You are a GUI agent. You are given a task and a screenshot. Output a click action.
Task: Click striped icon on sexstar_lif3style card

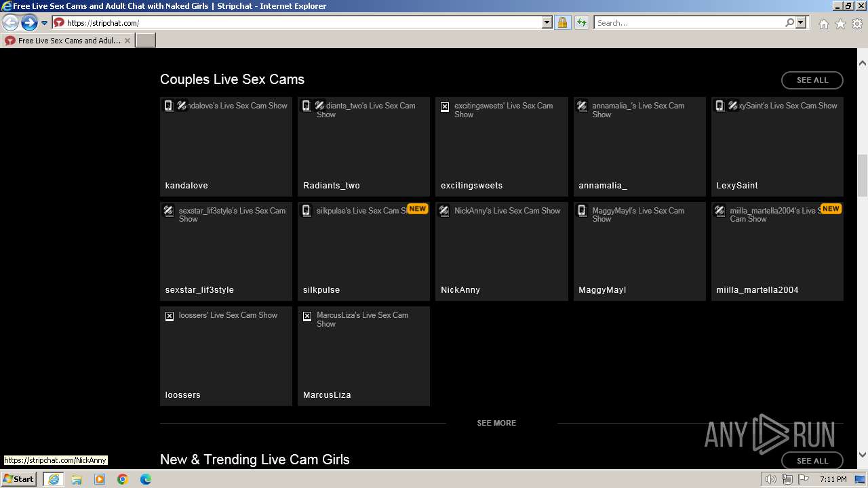169,211
